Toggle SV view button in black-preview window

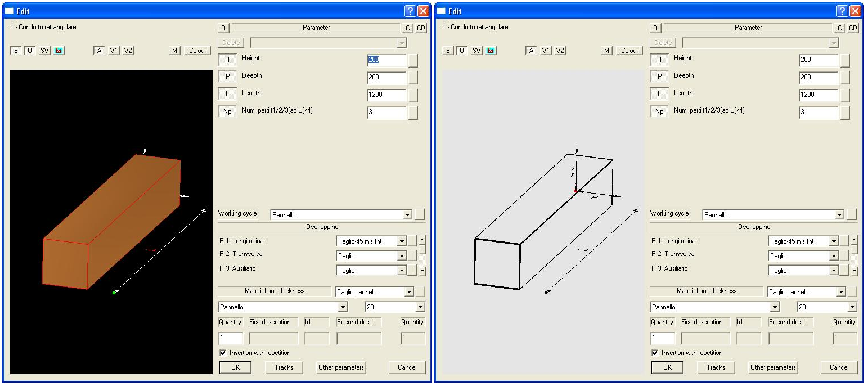(x=44, y=51)
